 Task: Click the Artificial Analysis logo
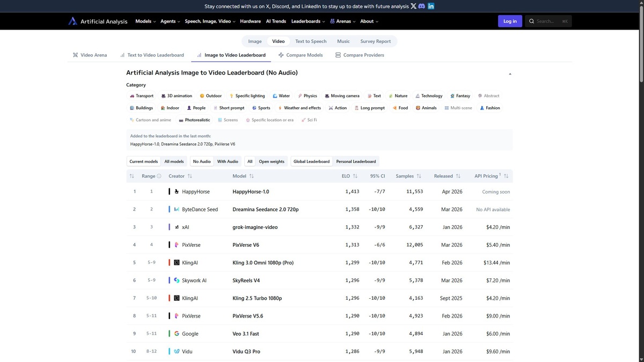tap(98, 21)
